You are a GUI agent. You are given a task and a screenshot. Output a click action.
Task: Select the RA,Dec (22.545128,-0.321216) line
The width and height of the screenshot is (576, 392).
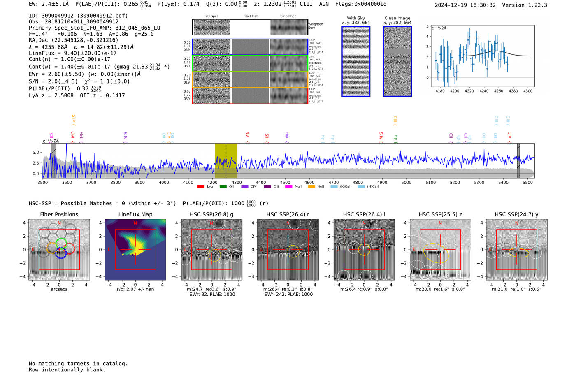point(74,40)
